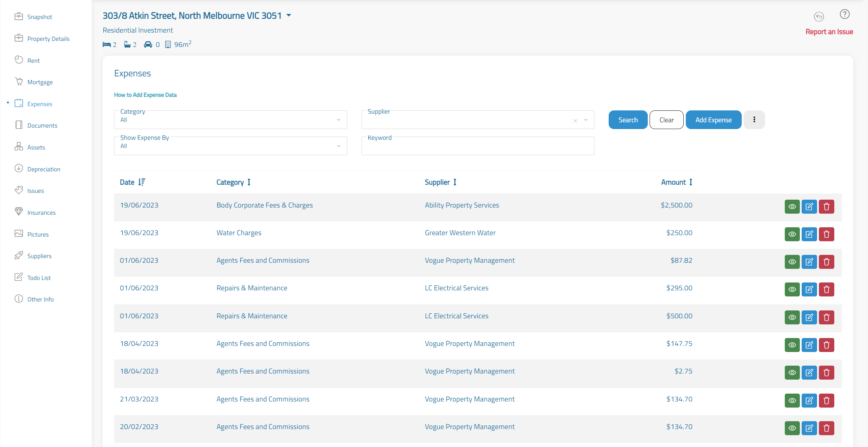Delete the Water Charges expense row
Screen dimensions: 868x447
tap(826, 234)
